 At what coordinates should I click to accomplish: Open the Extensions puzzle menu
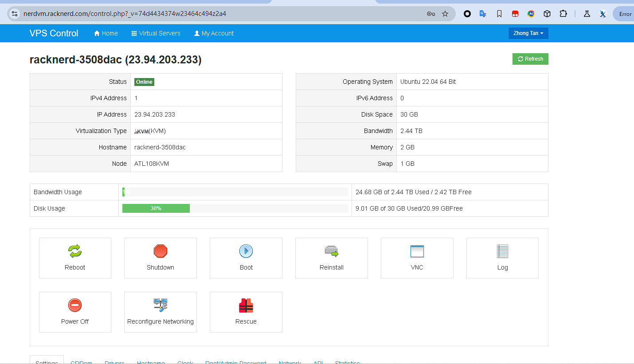click(x=563, y=14)
